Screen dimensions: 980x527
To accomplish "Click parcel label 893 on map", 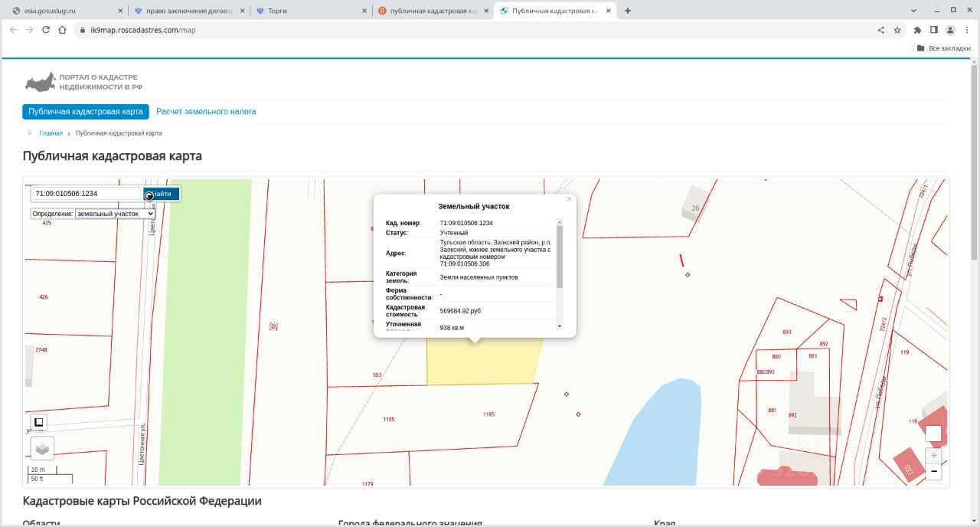I will [787, 332].
